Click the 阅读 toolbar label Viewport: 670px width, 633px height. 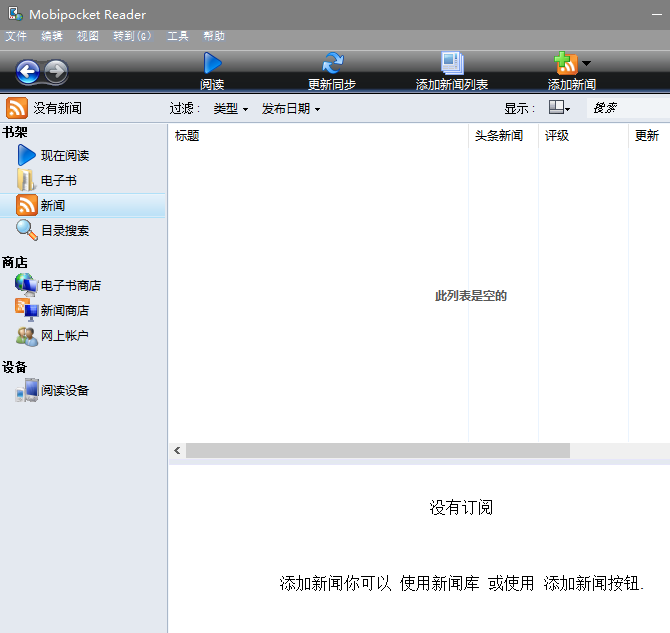point(212,85)
